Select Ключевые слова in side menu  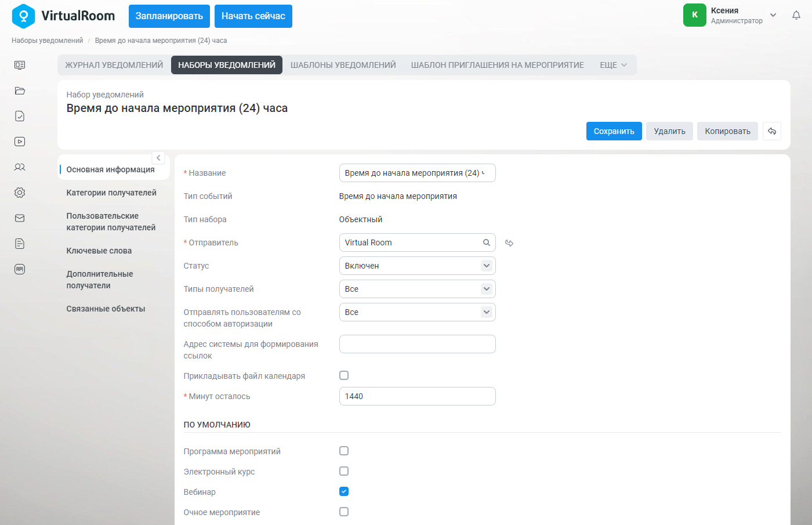[99, 251]
